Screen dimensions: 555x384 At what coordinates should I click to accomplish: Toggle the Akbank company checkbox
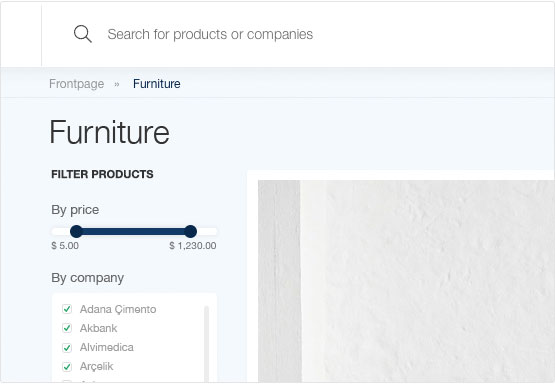click(67, 328)
